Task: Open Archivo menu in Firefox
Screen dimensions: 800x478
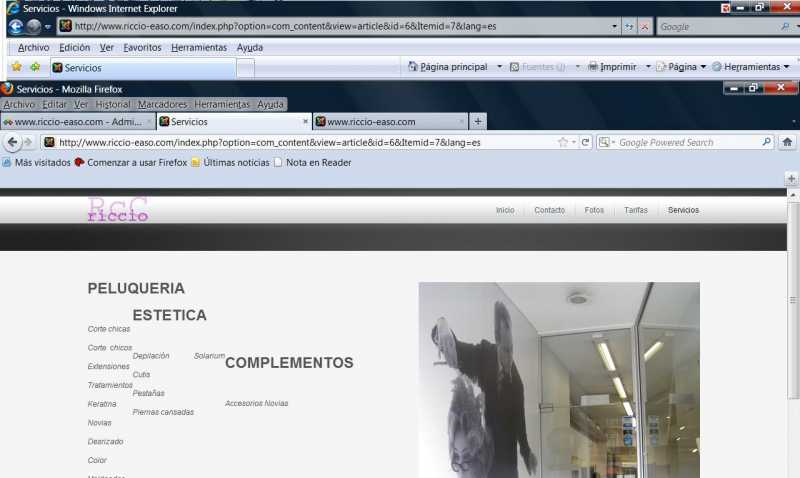Action: [x=19, y=104]
